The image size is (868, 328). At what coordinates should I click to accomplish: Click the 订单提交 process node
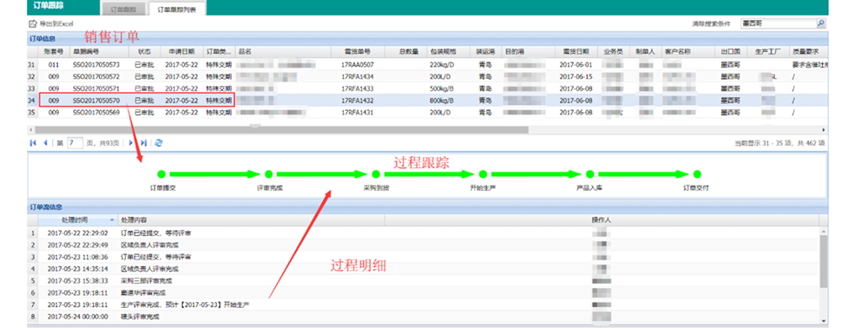161,174
